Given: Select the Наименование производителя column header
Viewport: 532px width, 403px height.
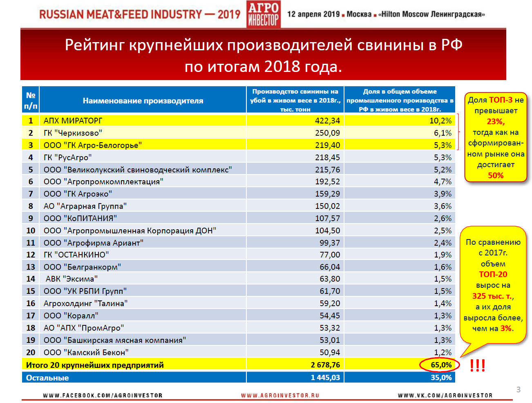Looking at the screenshot, I should pos(143,101).
